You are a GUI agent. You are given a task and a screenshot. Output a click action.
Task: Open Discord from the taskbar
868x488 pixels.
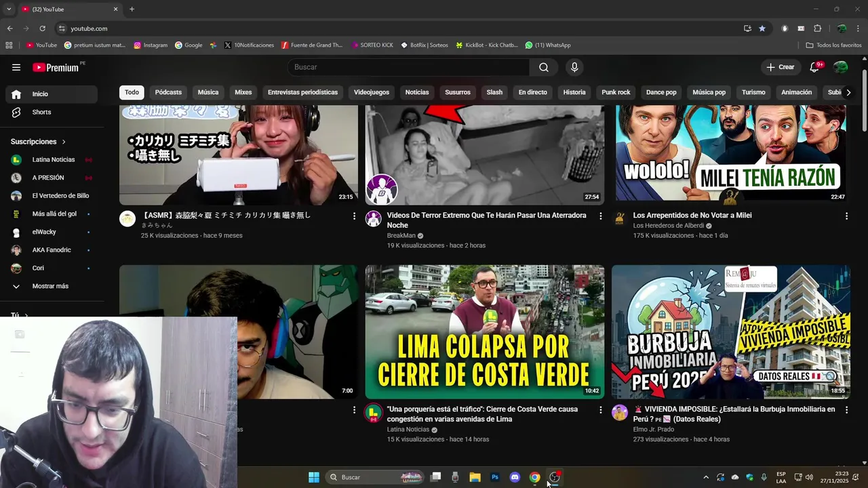pos(515,477)
